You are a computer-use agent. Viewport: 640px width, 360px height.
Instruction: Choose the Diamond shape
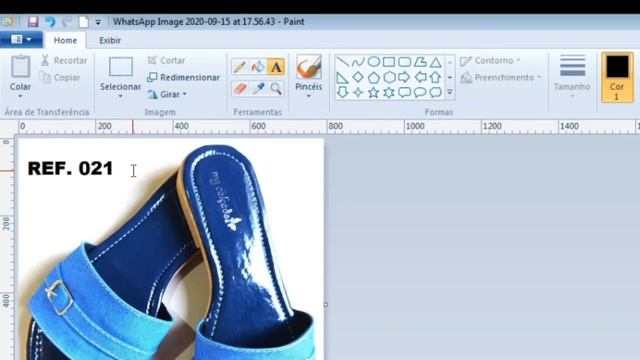(358, 77)
